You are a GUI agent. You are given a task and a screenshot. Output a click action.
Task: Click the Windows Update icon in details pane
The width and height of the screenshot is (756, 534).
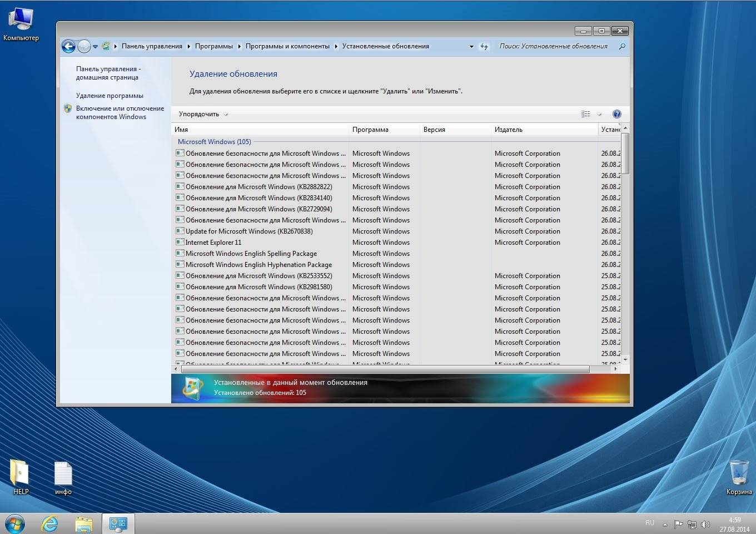point(192,388)
